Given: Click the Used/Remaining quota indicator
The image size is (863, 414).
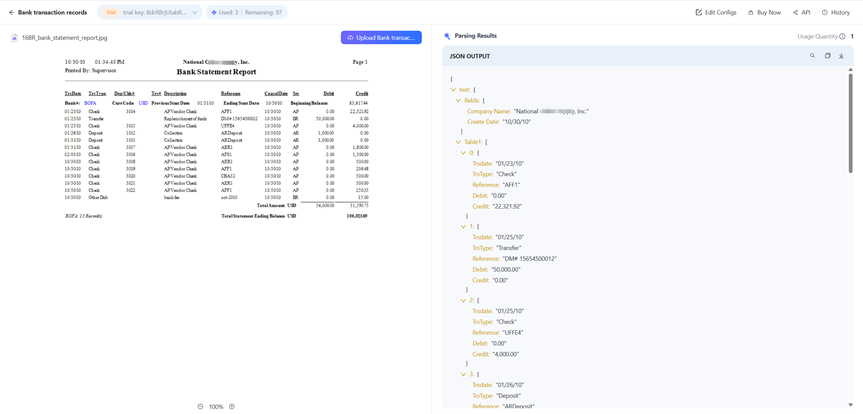Looking at the screenshot, I should coord(246,12).
